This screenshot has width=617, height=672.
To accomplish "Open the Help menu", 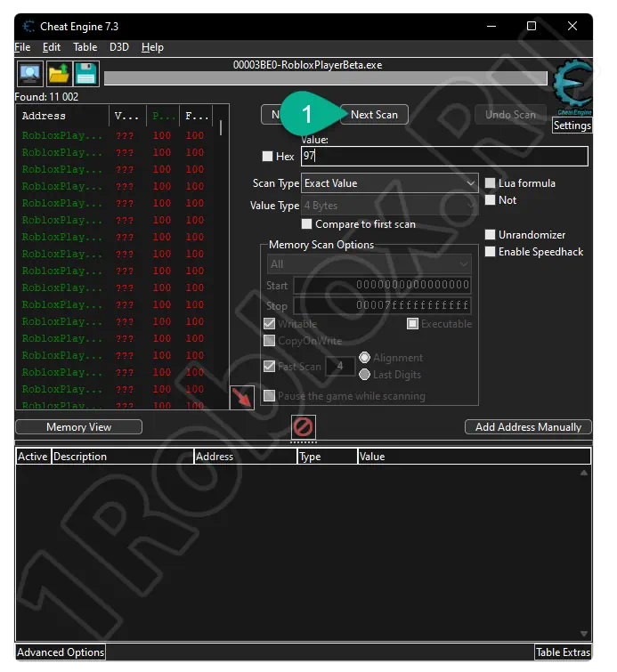I will coord(152,47).
